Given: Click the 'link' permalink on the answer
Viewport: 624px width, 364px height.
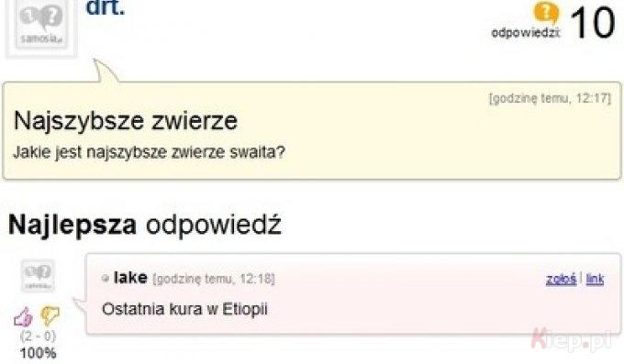Looking at the screenshot, I should coord(595,279).
